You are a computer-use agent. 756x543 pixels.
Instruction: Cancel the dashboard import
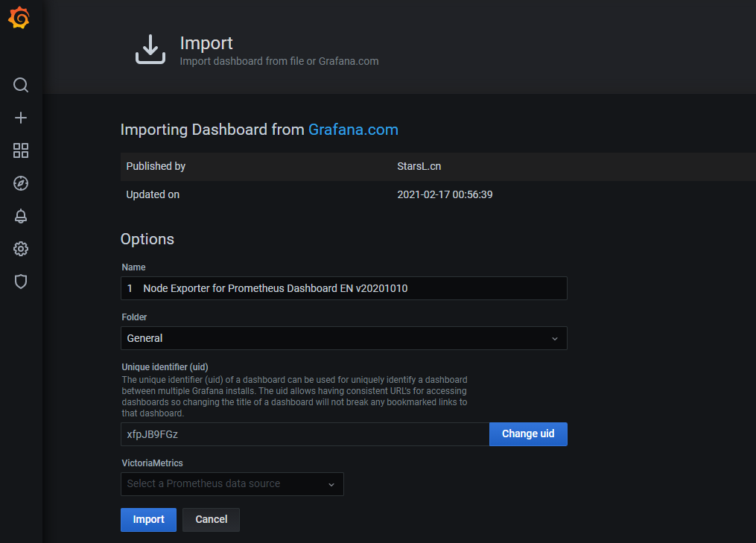coord(212,520)
